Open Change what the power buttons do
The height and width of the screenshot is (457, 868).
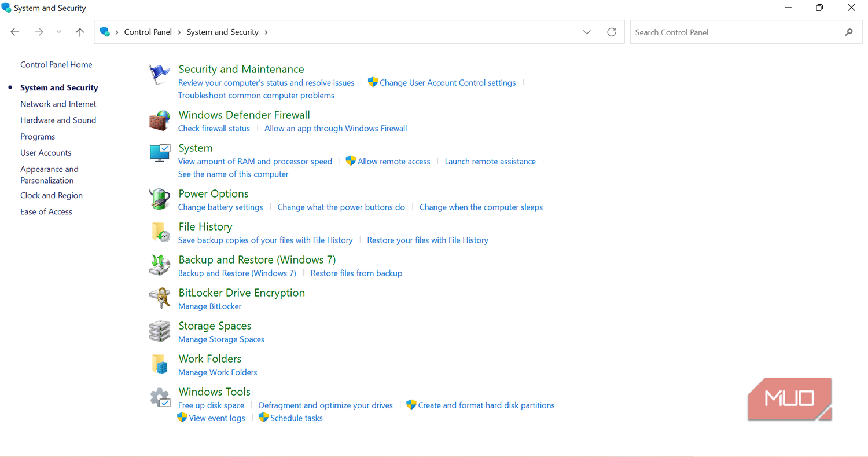pyautogui.click(x=341, y=207)
